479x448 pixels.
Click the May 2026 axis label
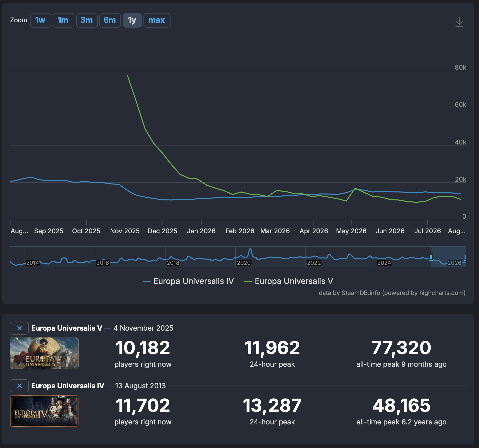coord(351,231)
